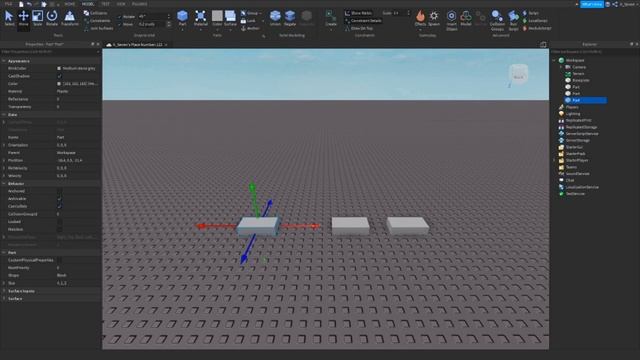640x360 pixels.
Task: Select Terrain in the Explorer
Action: click(x=578, y=74)
